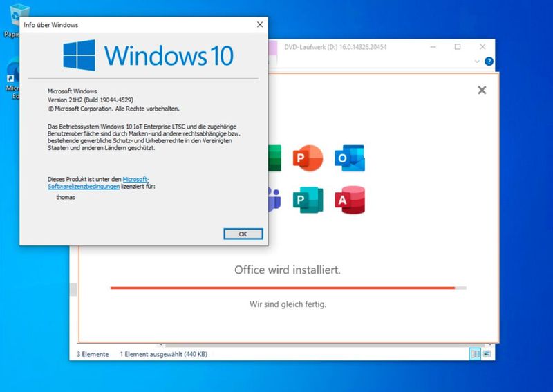
Task: Open Explorer help question mark icon
Action: click(x=489, y=62)
